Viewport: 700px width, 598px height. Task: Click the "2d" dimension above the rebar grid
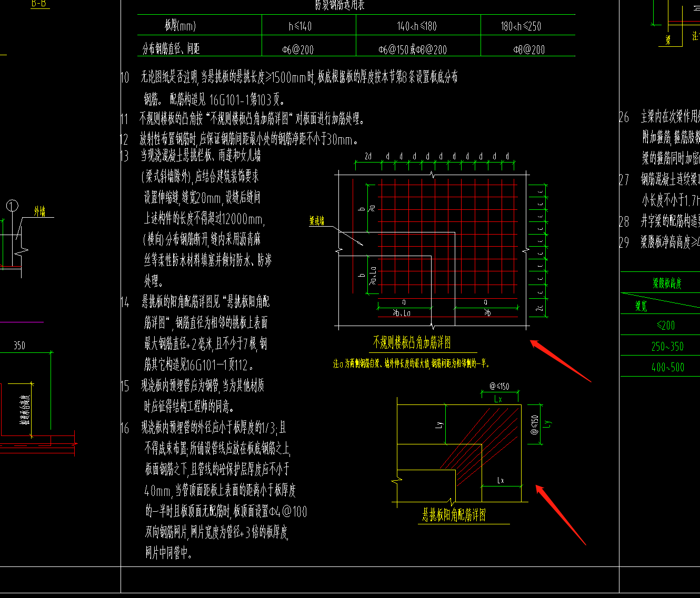click(368, 156)
